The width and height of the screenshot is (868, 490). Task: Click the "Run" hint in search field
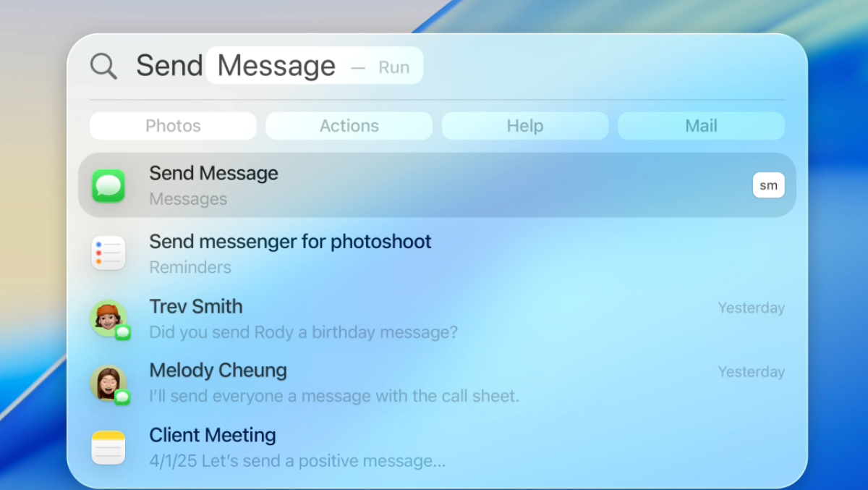tap(394, 67)
